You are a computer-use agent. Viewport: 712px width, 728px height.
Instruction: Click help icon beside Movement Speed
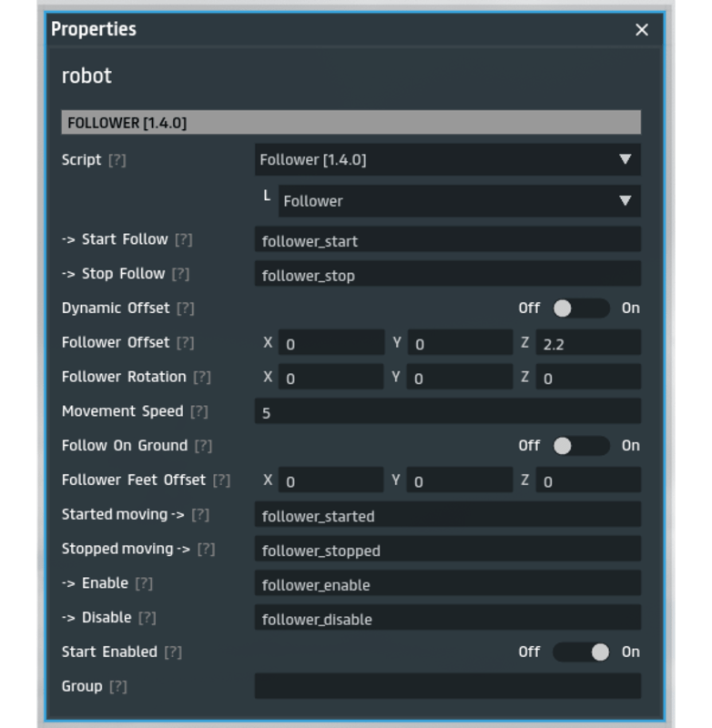tap(198, 412)
